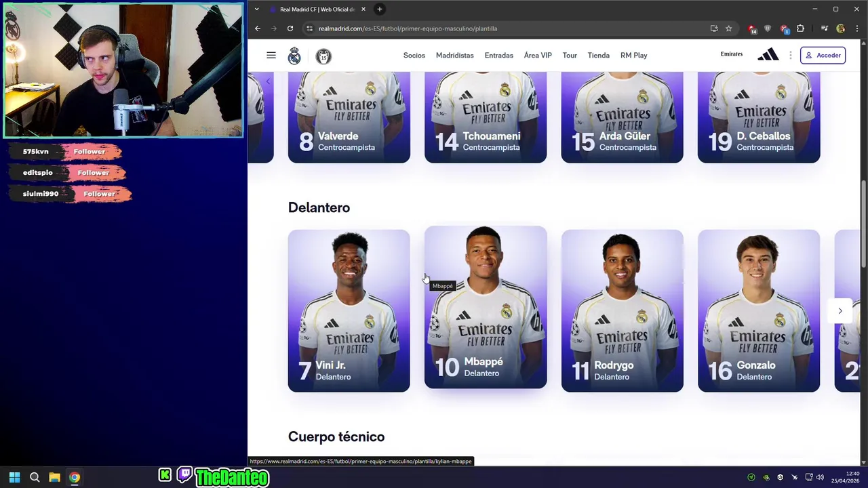
Task: Open Madridistas menu item
Action: (455, 55)
